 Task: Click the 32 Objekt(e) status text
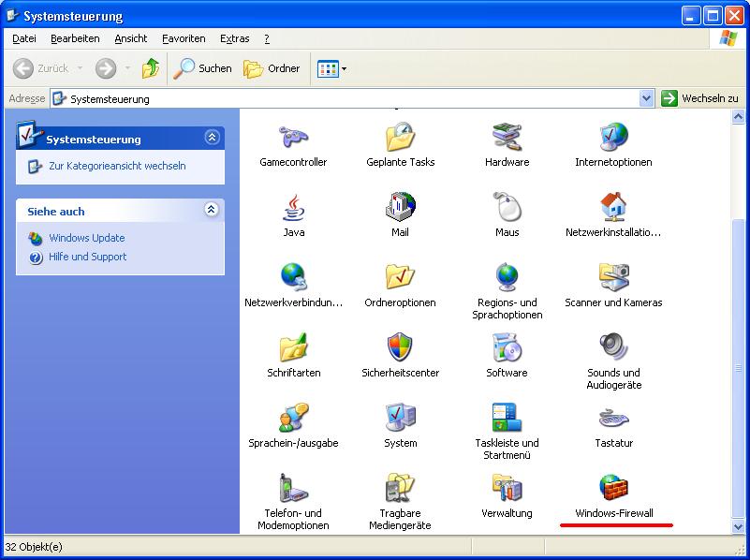click(34, 547)
